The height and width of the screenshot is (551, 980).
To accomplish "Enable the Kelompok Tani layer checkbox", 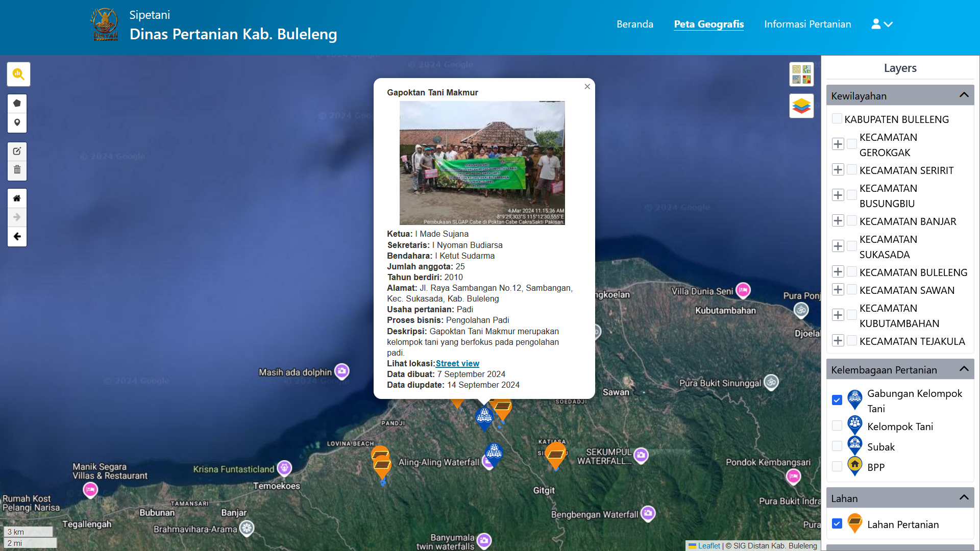I will pos(837,425).
